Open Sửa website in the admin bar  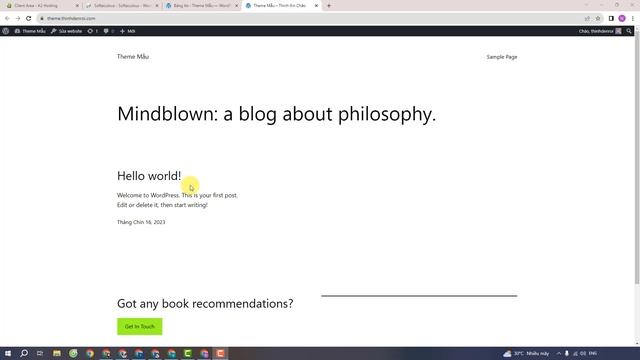pos(66,31)
